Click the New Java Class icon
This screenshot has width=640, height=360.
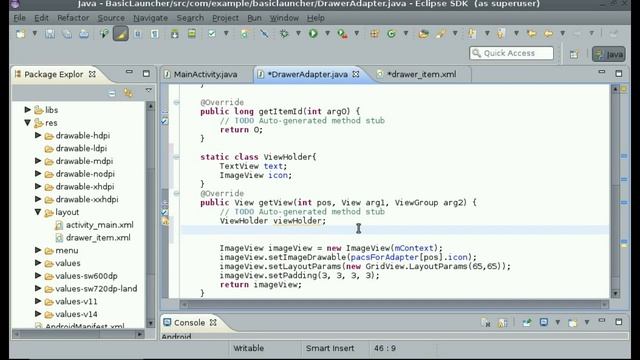click(391, 34)
